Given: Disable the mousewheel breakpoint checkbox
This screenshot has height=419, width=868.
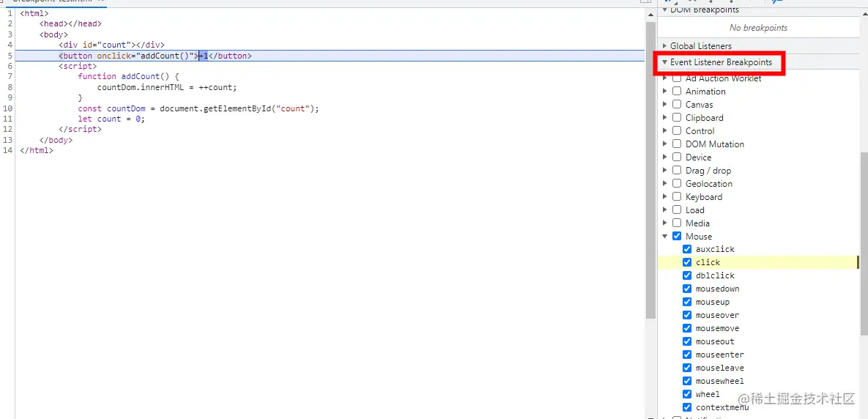Looking at the screenshot, I should 687,381.
